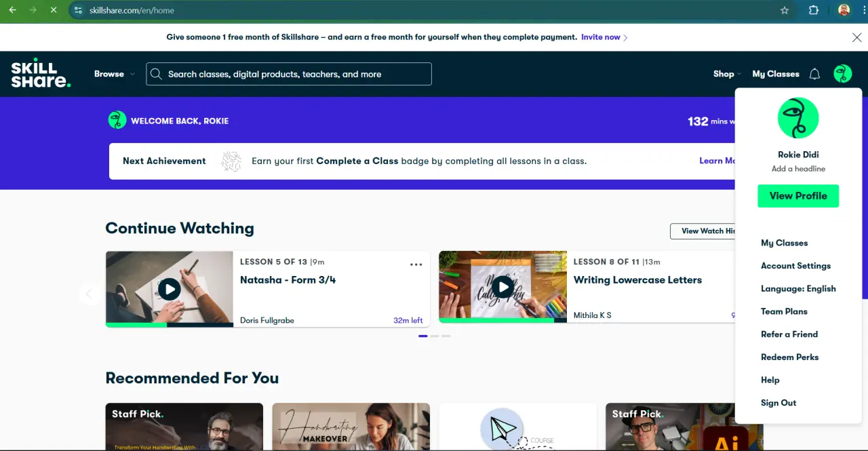
Task: Click the browser address bar URL
Action: [x=132, y=10]
